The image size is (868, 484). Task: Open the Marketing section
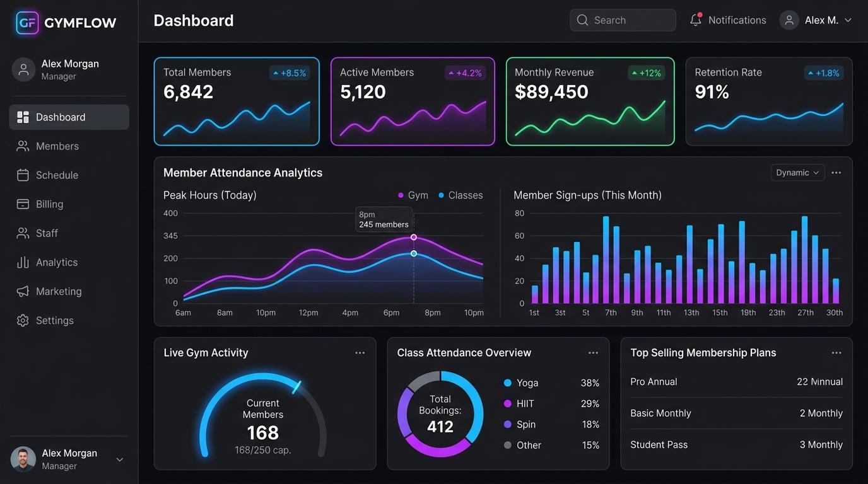(69, 291)
